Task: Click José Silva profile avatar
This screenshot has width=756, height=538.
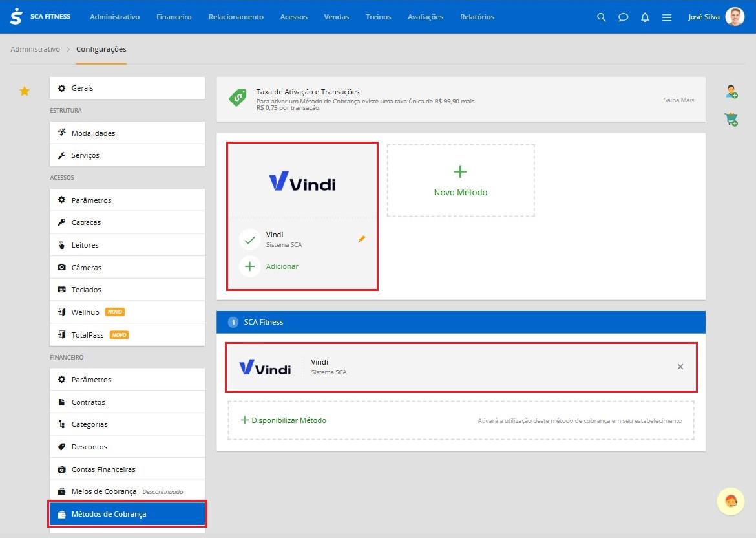Action: [x=735, y=17]
